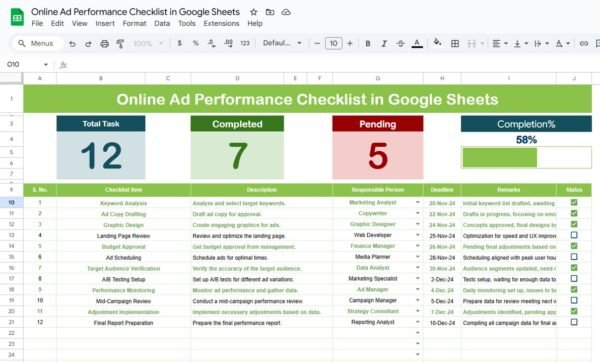This screenshot has height=363, width=600.
Task: Click the merge cells icon
Action: [x=472, y=44]
